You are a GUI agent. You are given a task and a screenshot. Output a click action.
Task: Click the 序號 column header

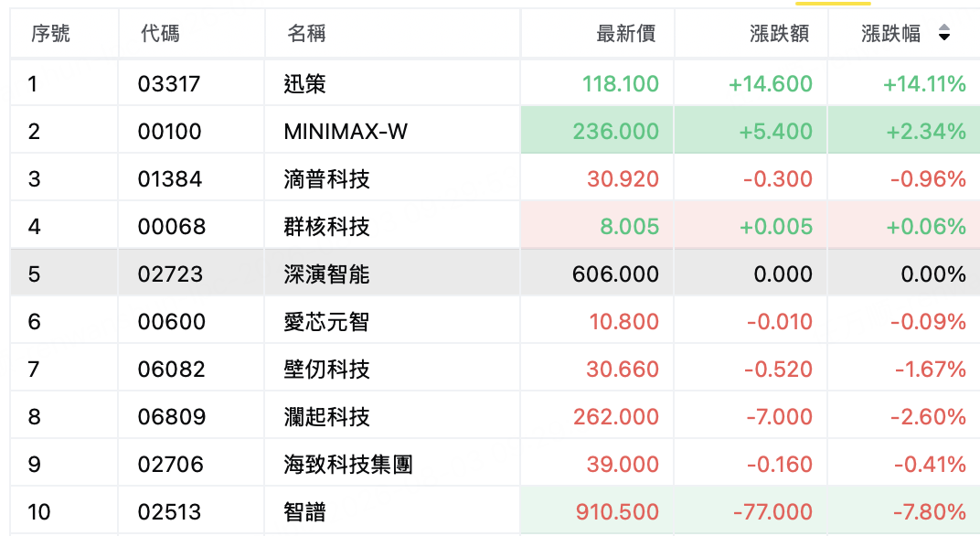(x=50, y=33)
